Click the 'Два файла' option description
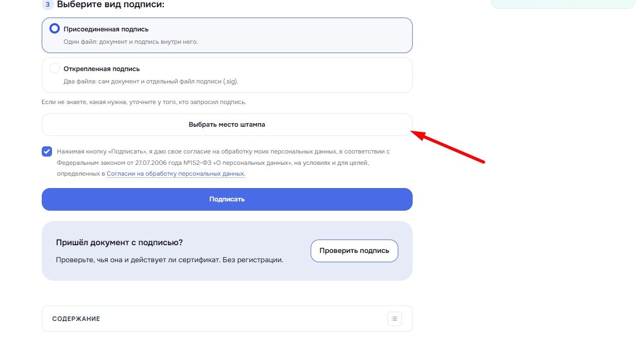The width and height of the screenshot is (644, 357). pyautogui.click(x=151, y=81)
